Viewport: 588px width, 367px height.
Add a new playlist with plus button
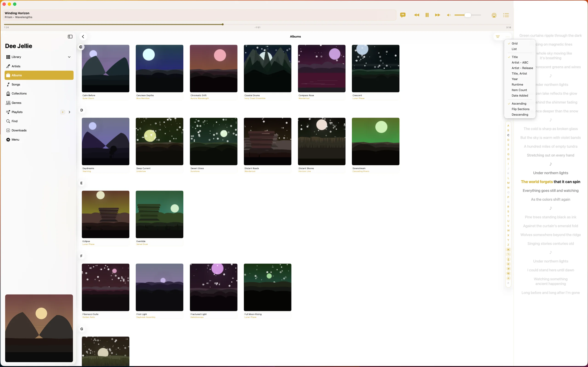click(x=63, y=112)
